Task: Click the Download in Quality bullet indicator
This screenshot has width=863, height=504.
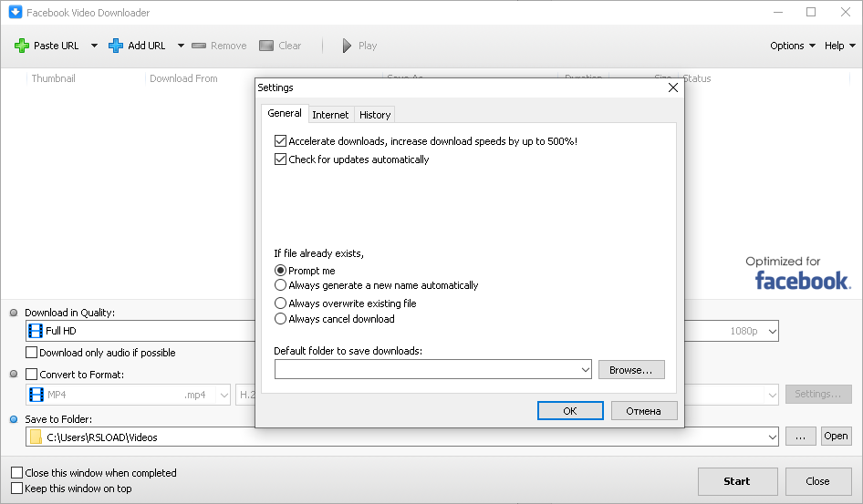Action: pyautogui.click(x=14, y=313)
